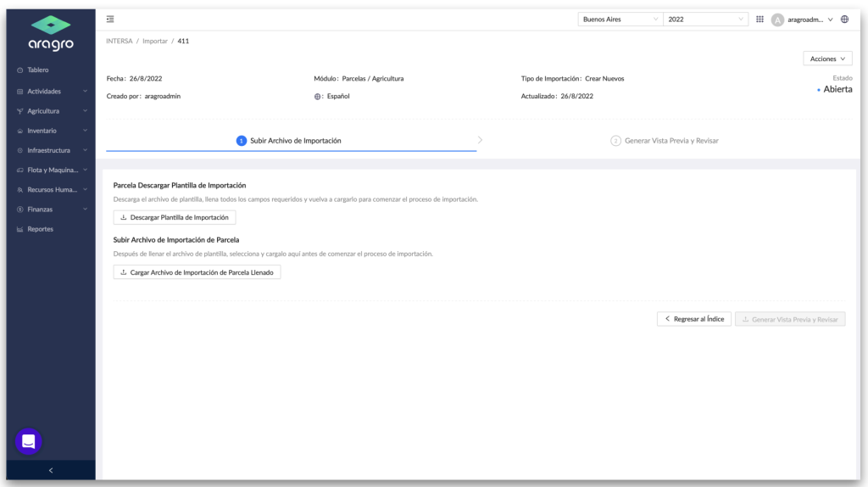Image resolution: width=868 pixels, height=487 pixels.
Task: Click Parcela Descargar Plantilla de Importación heading
Action: coord(180,186)
